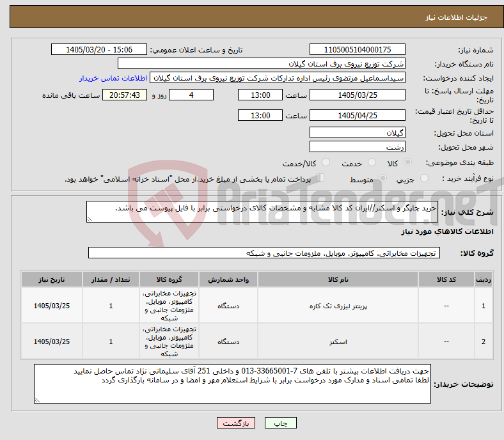The width and height of the screenshot is (504, 440).
Task: Click the گروه کالا column header
Action: [x=169, y=279]
